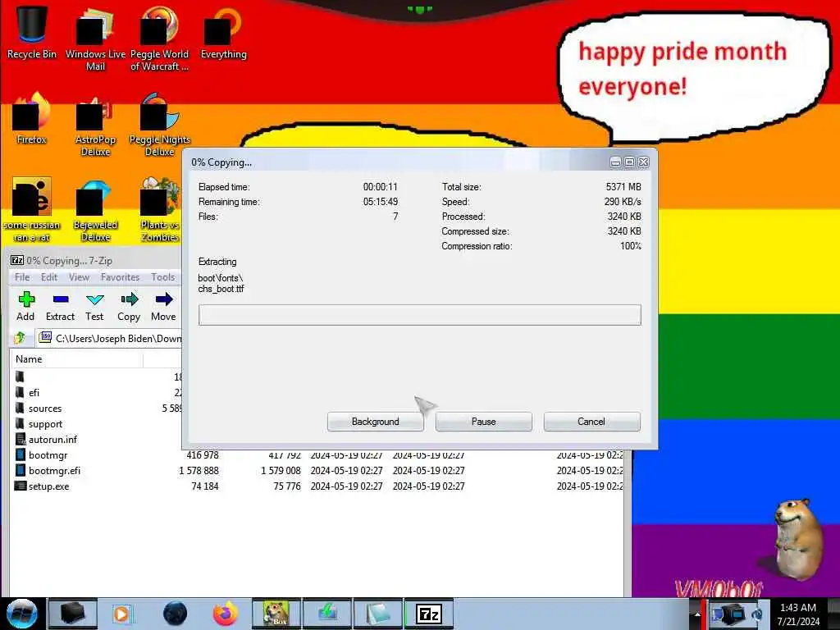The image size is (840, 630).
Task: Open the File menu in 7-Zip
Action: click(x=22, y=277)
